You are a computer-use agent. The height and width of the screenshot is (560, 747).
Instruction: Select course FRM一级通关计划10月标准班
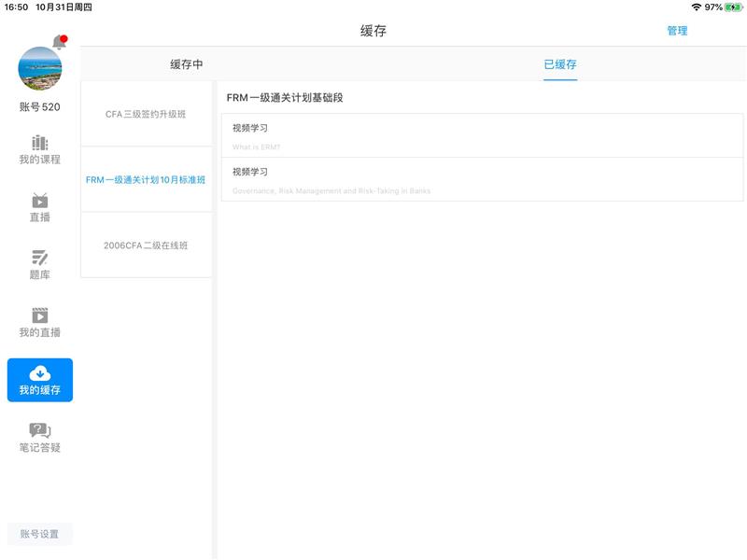point(147,179)
